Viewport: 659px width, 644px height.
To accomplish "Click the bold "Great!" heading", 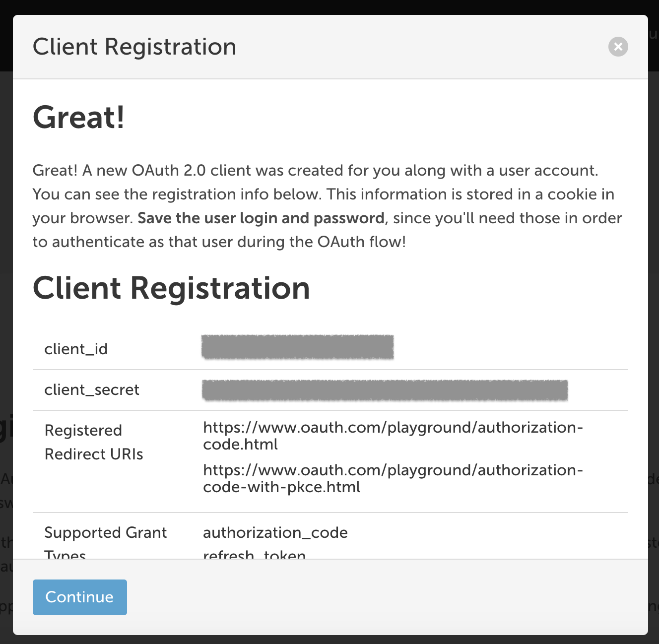I will coord(78,118).
